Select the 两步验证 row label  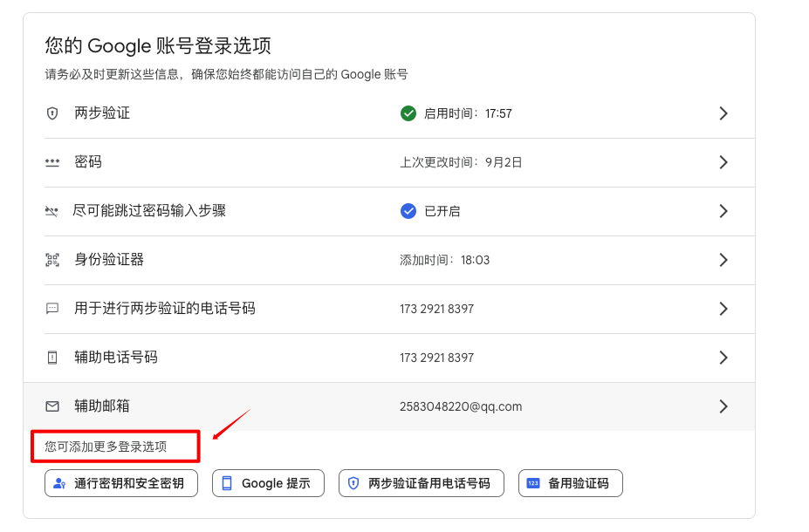click(x=102, y=113)
